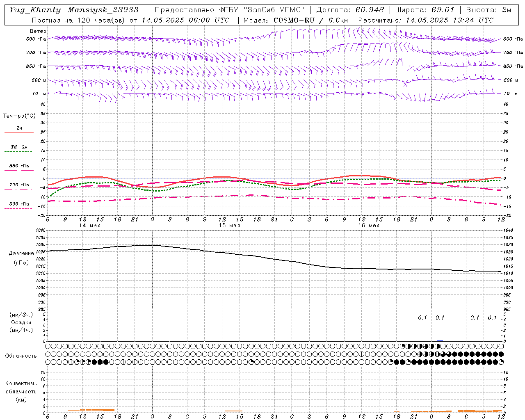Click the Td 2м dew point legend entry
The image size is (525, 420).
(19, 147)
